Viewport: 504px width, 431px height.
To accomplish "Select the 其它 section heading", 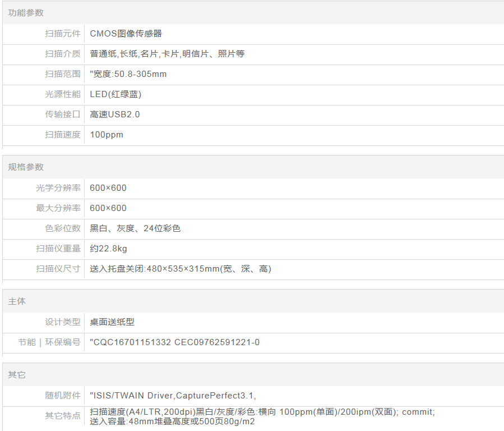I will (17, 375).
